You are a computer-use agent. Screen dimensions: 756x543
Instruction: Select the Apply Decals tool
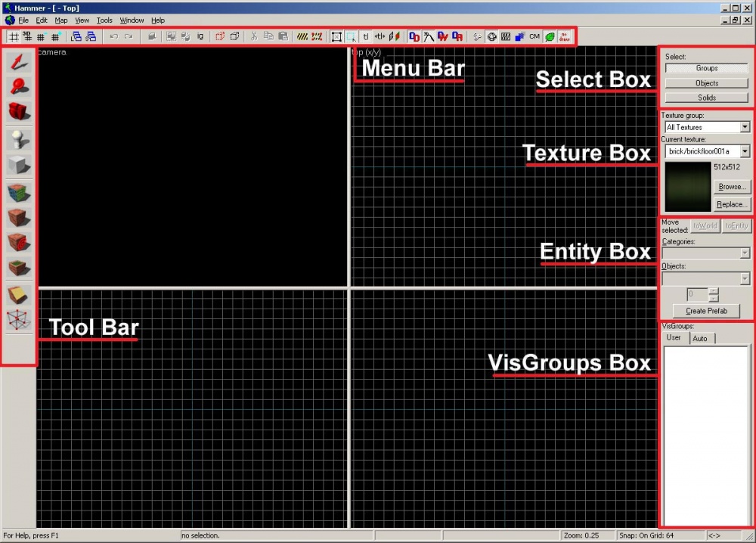(x=19, y=218)
